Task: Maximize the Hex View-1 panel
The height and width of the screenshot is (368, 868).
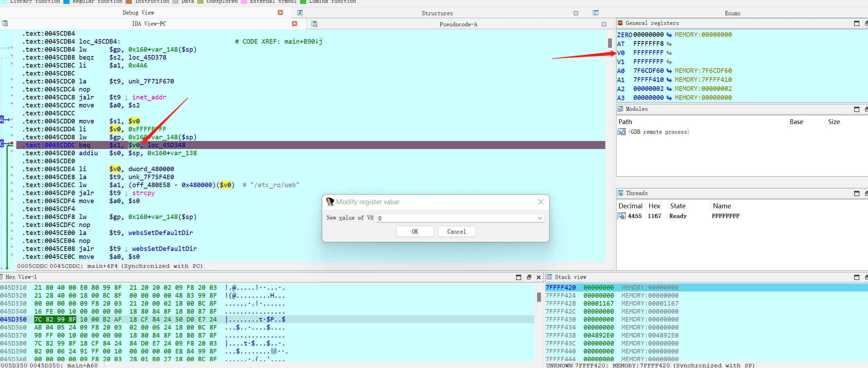Action: (x=518, y=277)
